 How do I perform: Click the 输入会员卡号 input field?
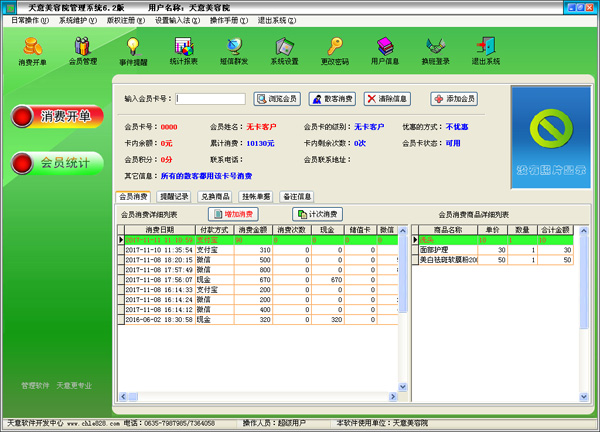[210, 99]
